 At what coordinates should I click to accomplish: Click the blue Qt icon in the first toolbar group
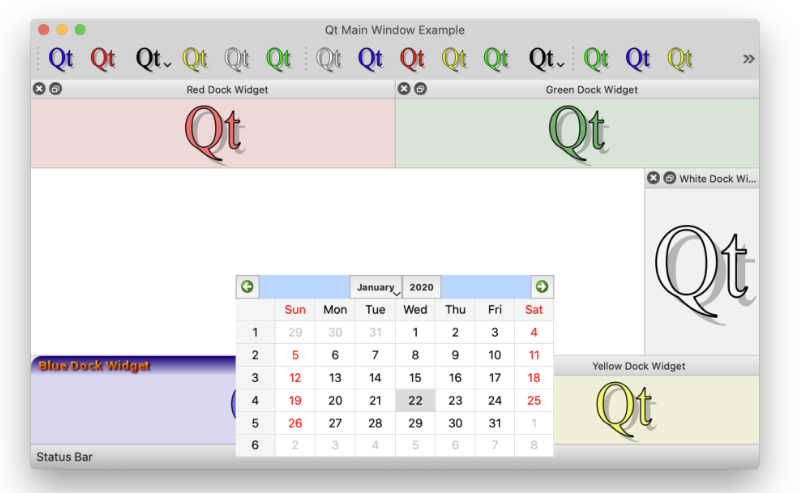61,59
